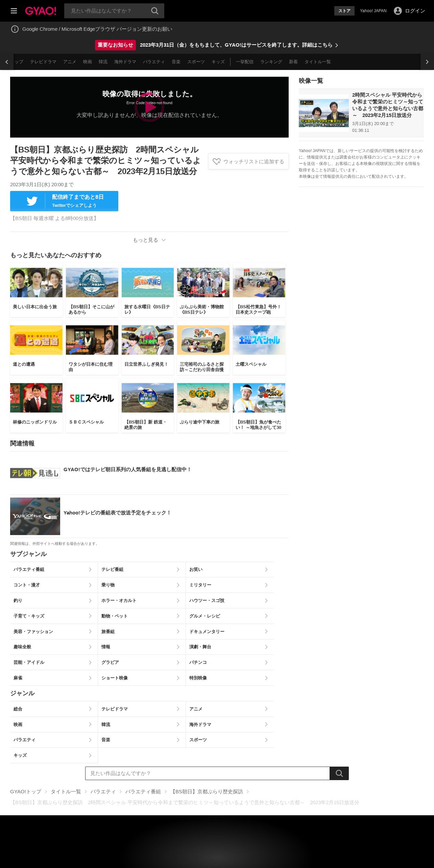
Task: Open バラエティ番組 subgenre row
Action: [54, 570]
